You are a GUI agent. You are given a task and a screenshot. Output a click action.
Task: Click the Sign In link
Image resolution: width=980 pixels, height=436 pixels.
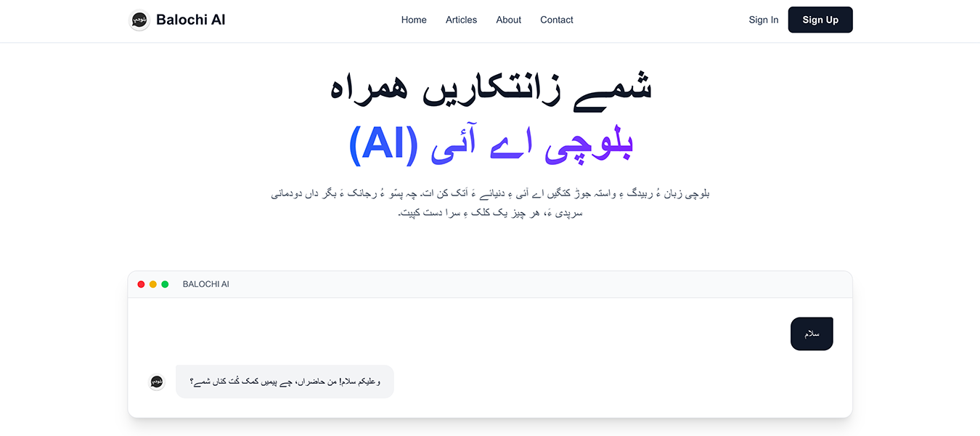[x=763, y=20]
